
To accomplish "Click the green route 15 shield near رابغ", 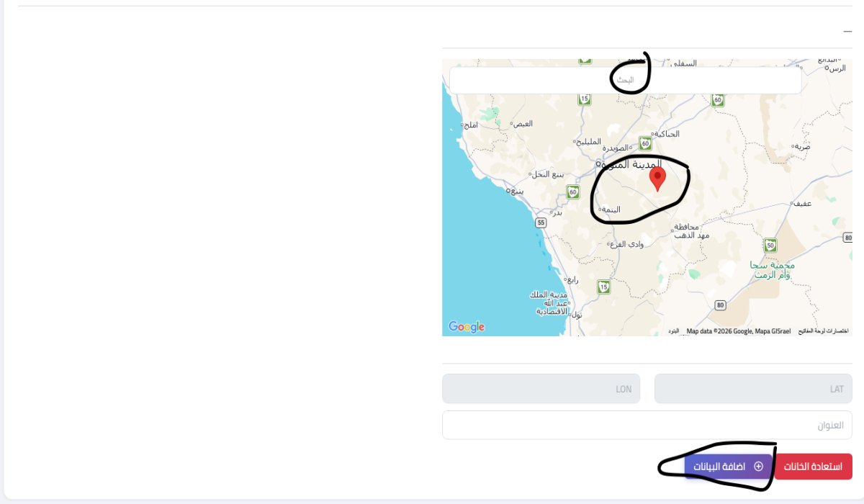I will [x=603, y=287].
